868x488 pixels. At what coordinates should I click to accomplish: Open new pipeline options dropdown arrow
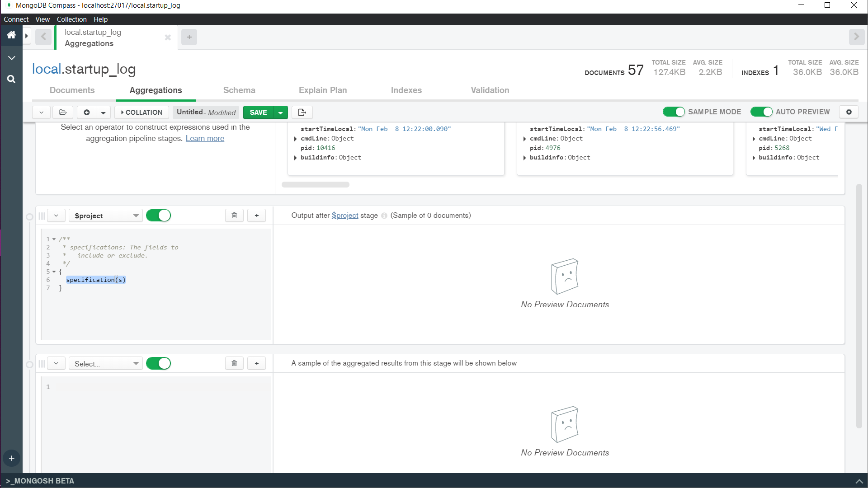point(103,112)
